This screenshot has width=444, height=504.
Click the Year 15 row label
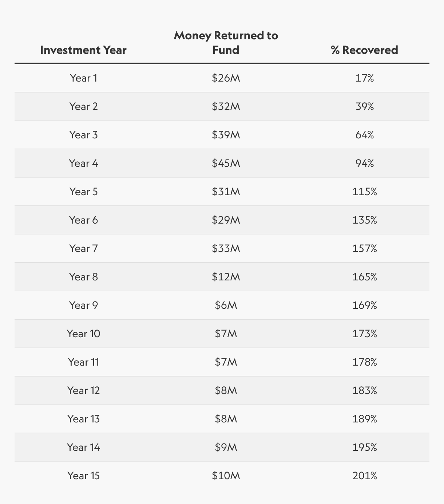tap(83, 476)
